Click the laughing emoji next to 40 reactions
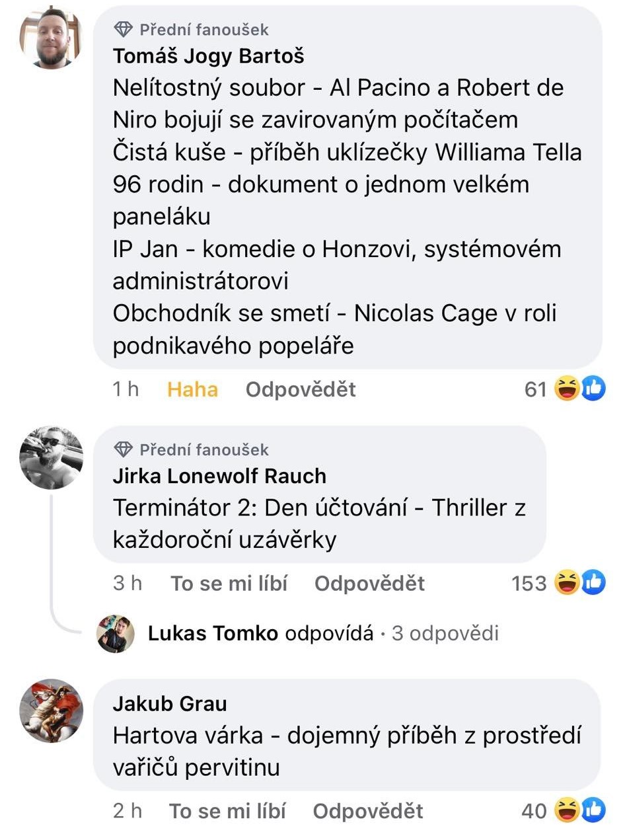Screen dimensions: 625x840 [x=567, y=810]
